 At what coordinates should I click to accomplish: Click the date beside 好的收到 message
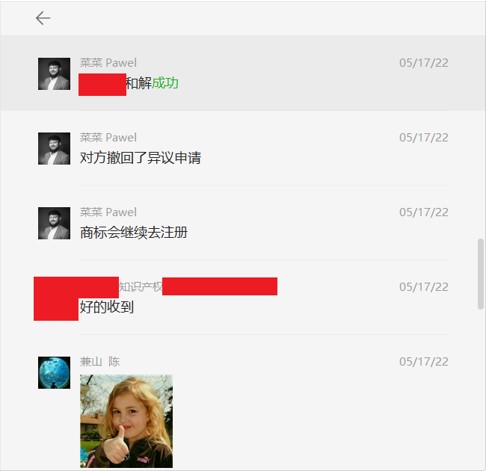(x=424, y=287)
